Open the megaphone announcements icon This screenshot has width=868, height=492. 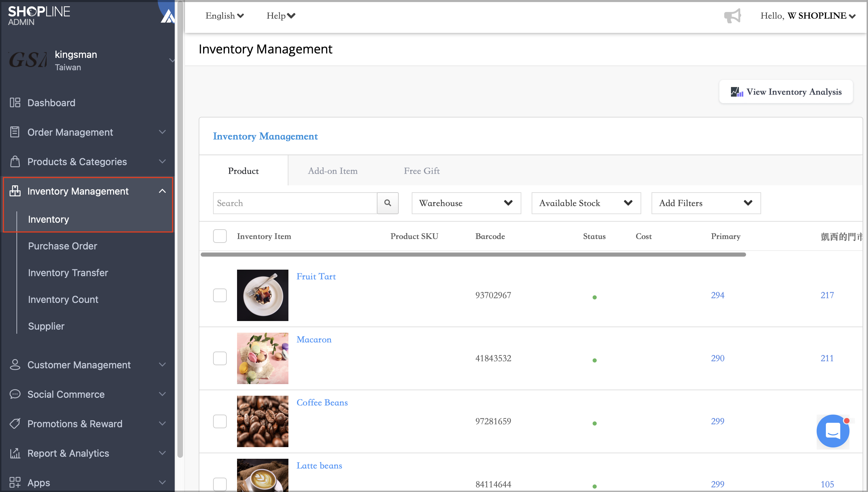click(x=732, y=16)
